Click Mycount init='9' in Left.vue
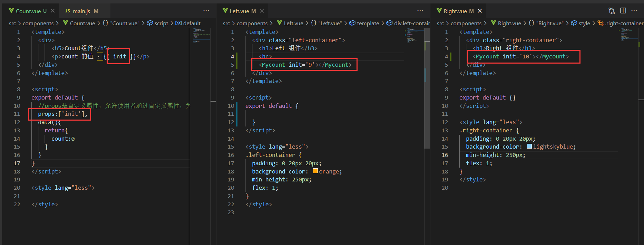Viewport: 644px width, 245px height. tap(305, 65)
